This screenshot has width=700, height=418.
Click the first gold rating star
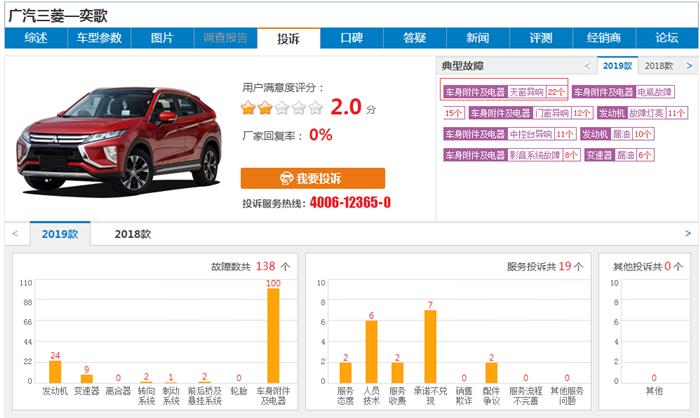tap(248, 108)
